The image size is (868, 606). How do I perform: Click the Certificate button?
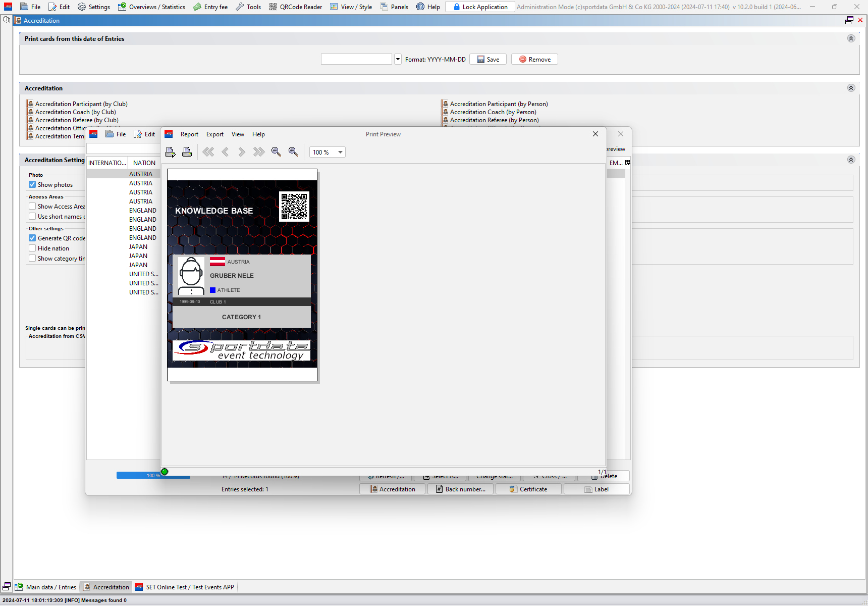pos(528,489)
